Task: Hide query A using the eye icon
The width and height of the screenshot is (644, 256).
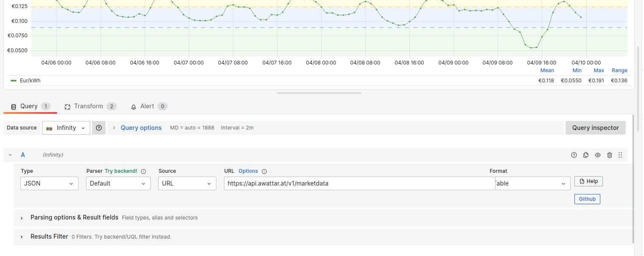Action: (x=598, y=155)
